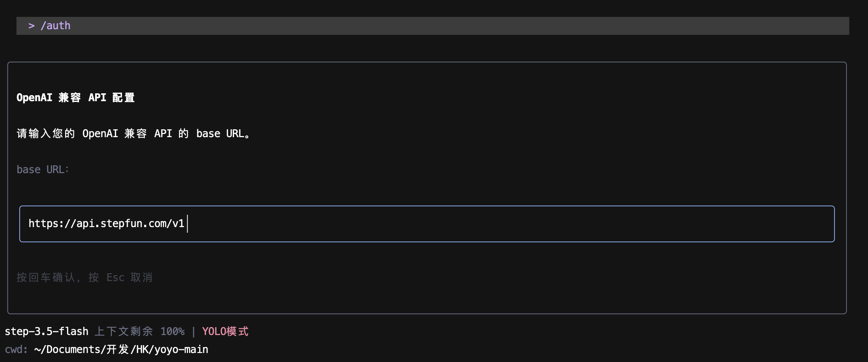
Task: Click the "上下文剩余" status text
Action: (124, 331)
